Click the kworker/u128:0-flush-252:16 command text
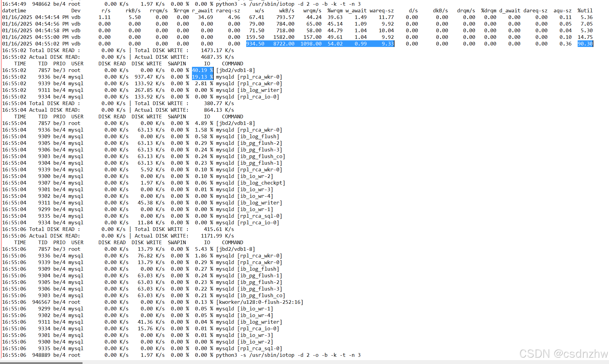 (x=259, y=302)
